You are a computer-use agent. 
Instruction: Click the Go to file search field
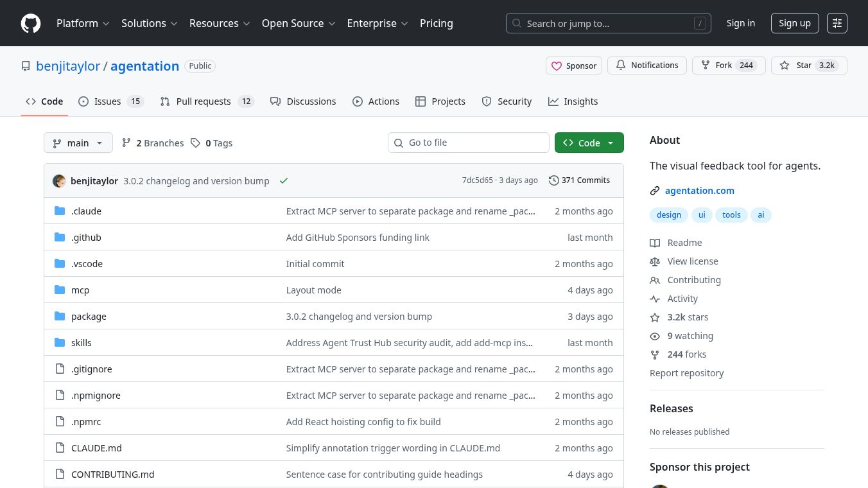(469, 143)
